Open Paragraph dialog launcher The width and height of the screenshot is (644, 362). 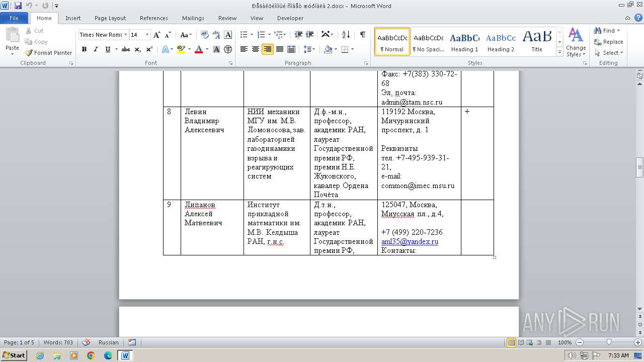(x=366, y=63)
